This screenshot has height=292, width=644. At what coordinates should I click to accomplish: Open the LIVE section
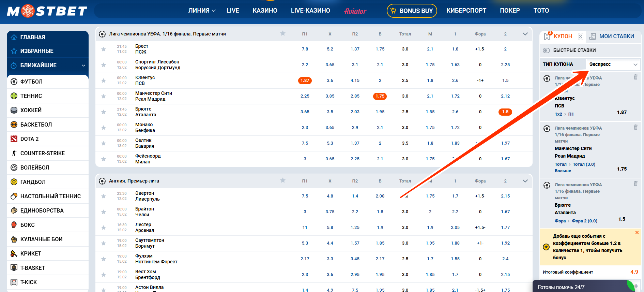233,11
